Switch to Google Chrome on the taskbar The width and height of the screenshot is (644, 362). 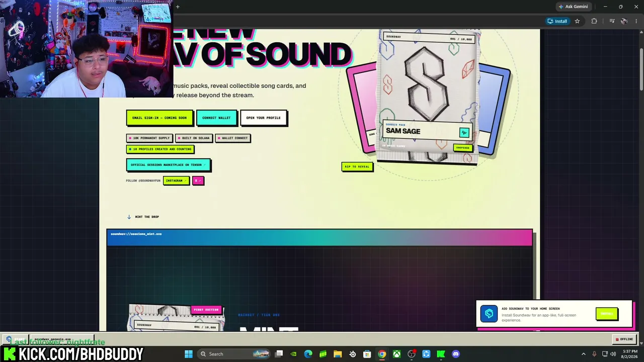point(382,354)
